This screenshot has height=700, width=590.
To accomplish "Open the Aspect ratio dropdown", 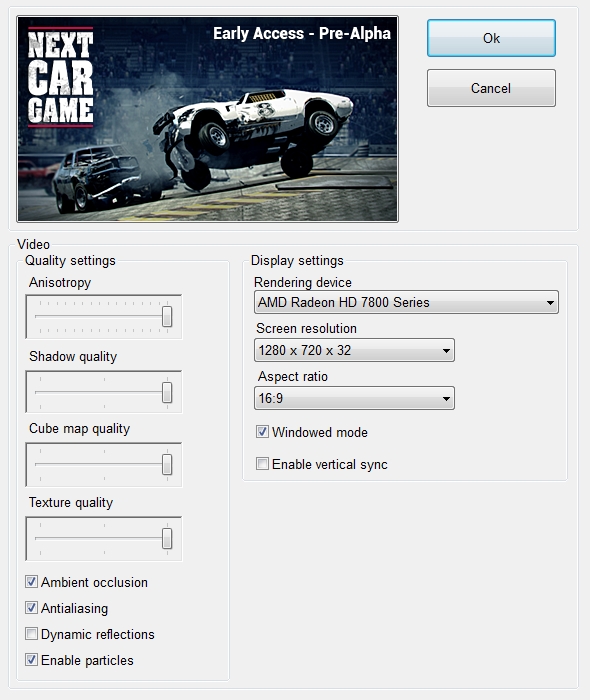I will [x=354, y=398].
